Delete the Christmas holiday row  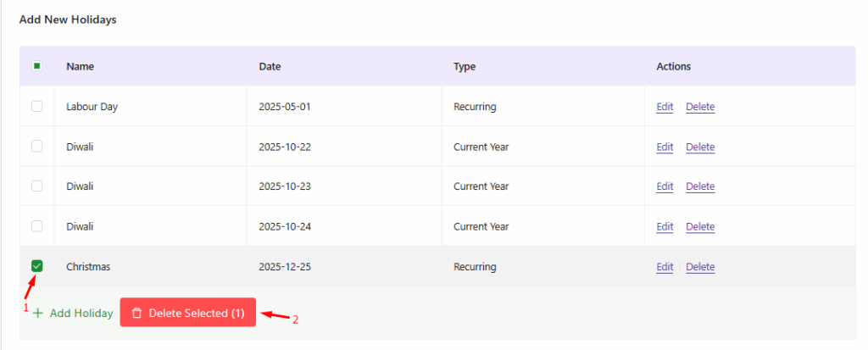[x=700, y=267]
